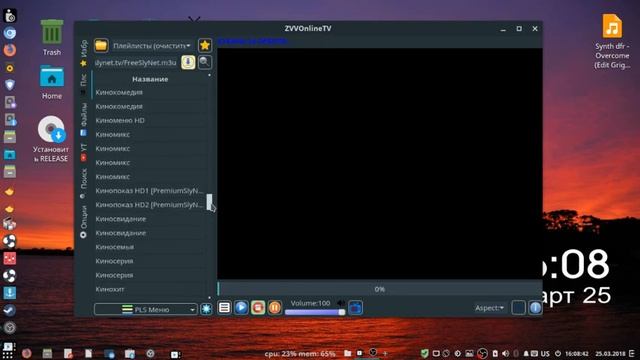Open the Установить RELEASE desktop icon
640x360 pixels.
(x=51, y=139)
